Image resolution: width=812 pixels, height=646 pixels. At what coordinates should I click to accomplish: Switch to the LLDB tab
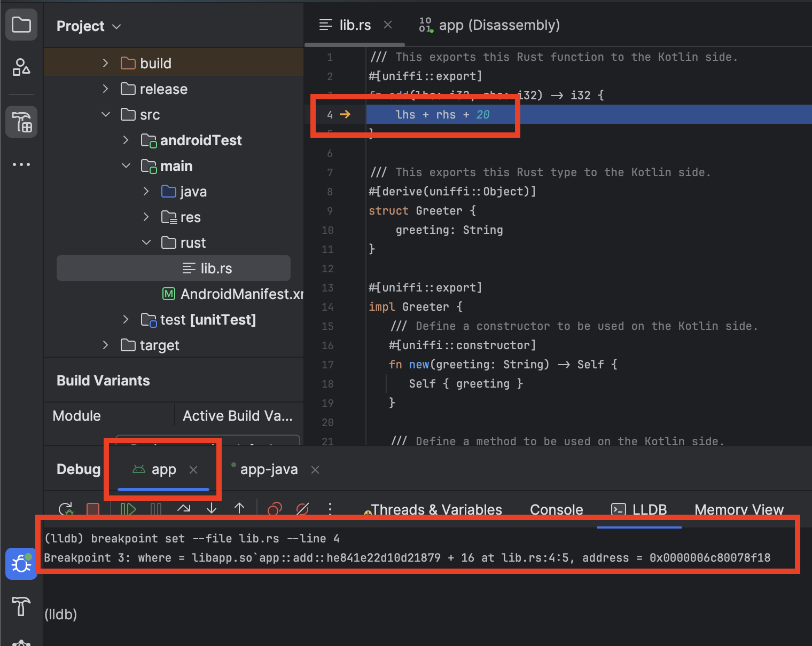pos(639,510)
